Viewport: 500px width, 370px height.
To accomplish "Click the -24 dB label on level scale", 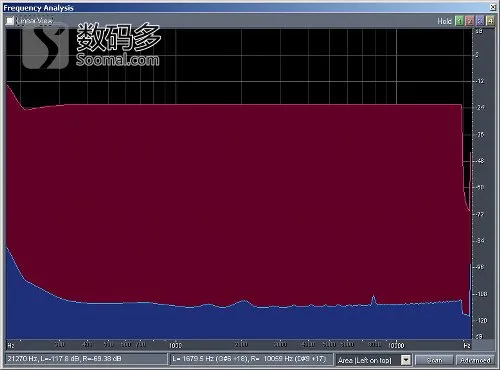I will point(481,108).
